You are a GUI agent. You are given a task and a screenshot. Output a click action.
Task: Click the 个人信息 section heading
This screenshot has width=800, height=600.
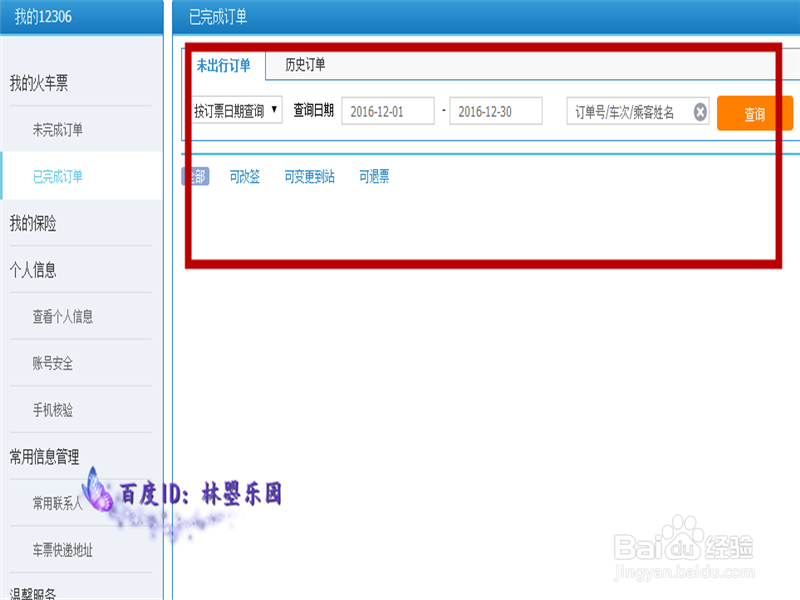point(33,270)
